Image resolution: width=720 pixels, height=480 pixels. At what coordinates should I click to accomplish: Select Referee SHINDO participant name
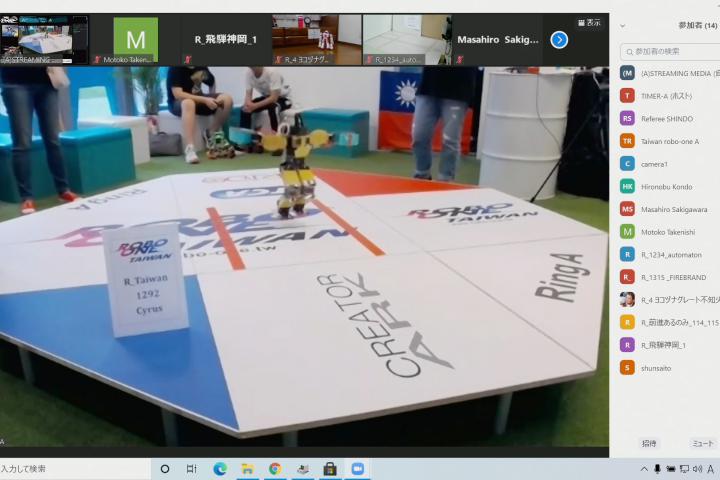click(667, 119)
